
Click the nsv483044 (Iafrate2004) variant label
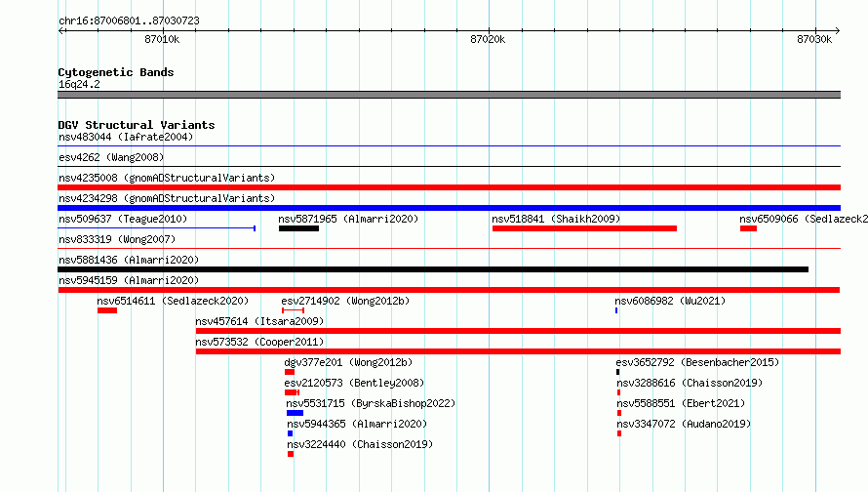[126, 137]
